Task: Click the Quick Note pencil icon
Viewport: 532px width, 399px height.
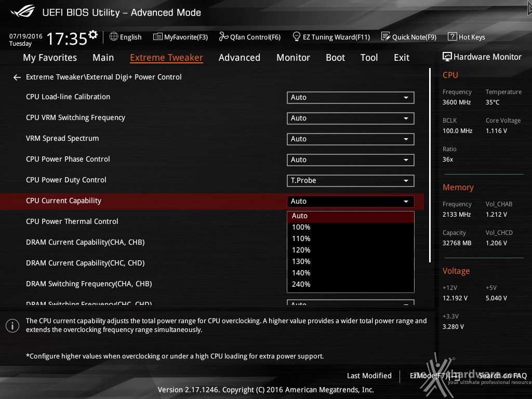Action: point(386,36)
